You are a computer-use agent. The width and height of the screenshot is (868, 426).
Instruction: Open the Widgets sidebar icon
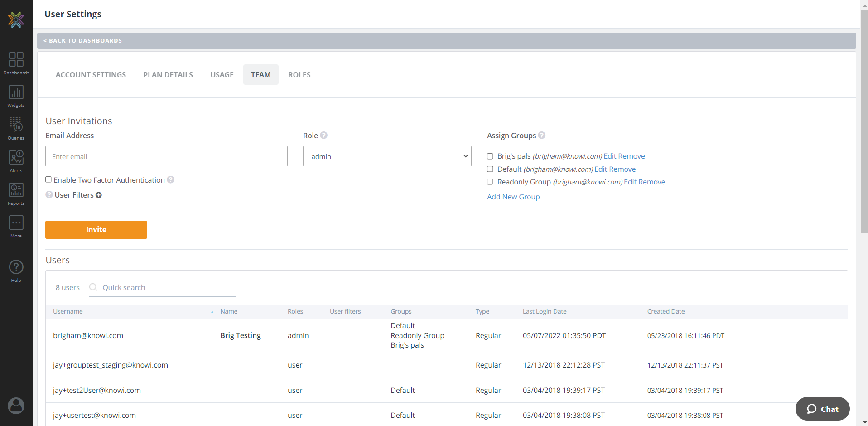point(16,96)
